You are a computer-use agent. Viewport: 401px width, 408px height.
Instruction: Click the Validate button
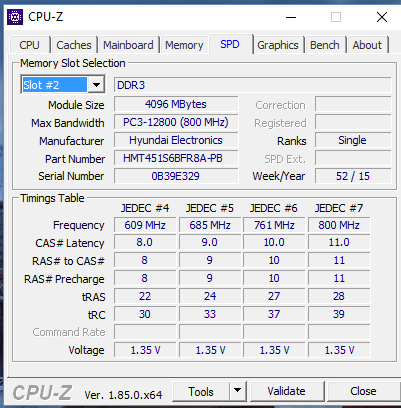tap(286, 391)
